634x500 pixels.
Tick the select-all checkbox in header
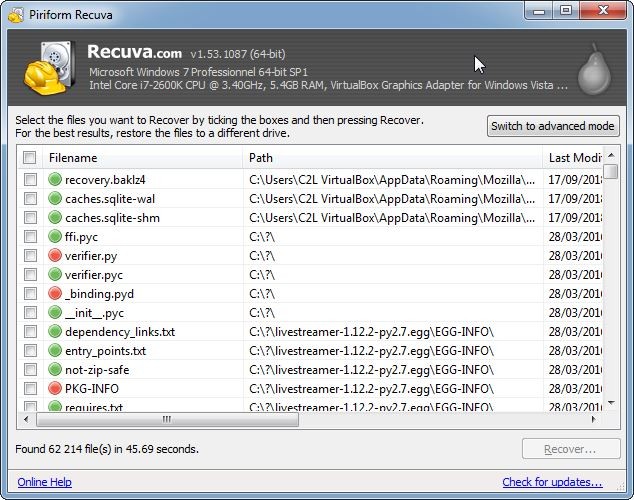pyautogui.click(x=30, y=157)
